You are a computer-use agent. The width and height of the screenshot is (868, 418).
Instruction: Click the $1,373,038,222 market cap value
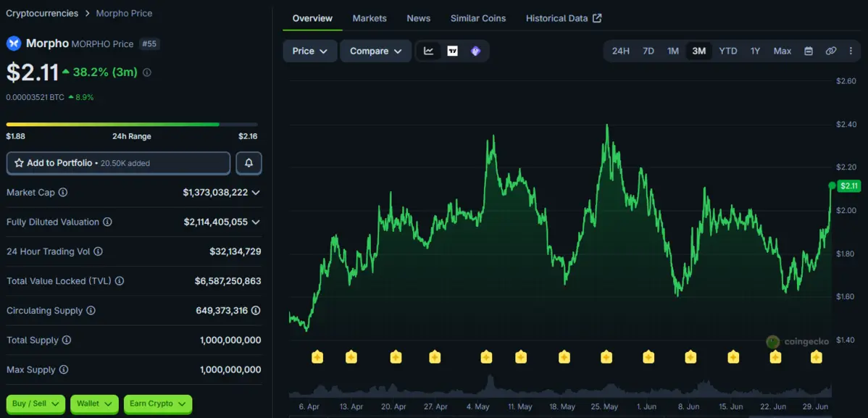(215, 193)
